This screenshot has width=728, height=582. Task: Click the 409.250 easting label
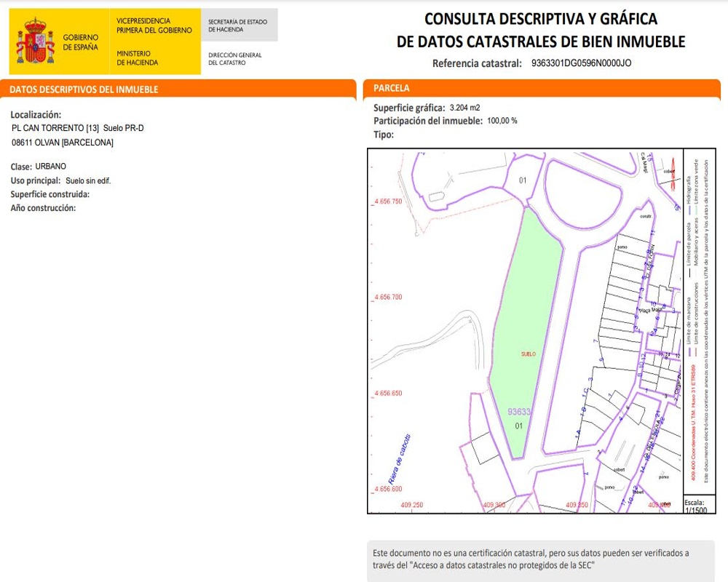tap(412, 505)
